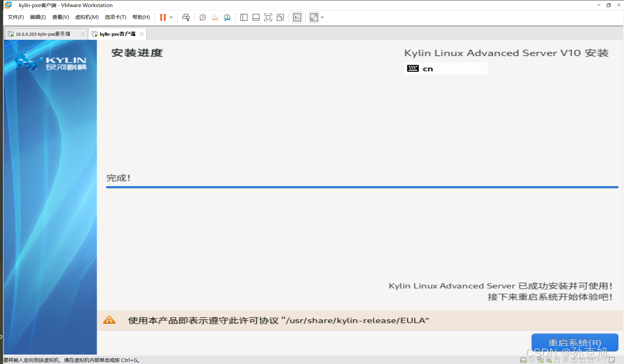Click the 完成! status text
This screenshot has height=364, width=624.
[x=118, y=178]
